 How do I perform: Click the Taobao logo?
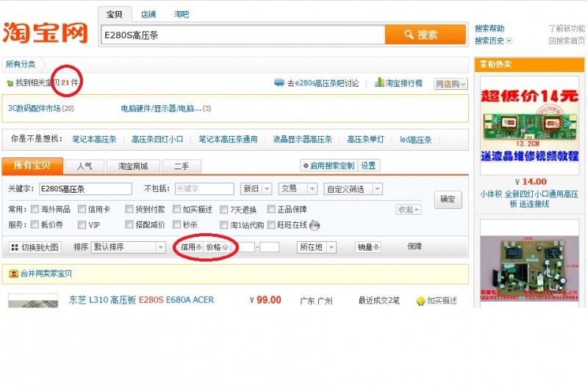click(x=46, y=32)
